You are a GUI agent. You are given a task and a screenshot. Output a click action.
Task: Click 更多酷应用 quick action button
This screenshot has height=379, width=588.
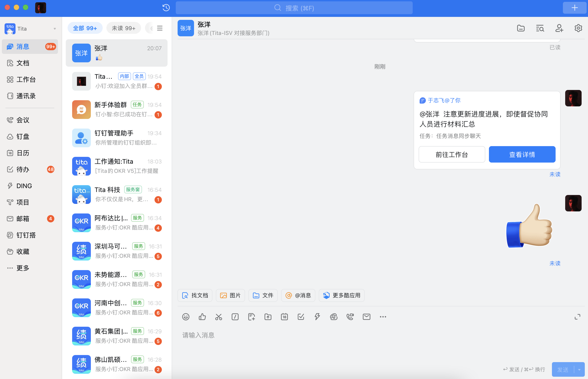(x=341, y=295)
